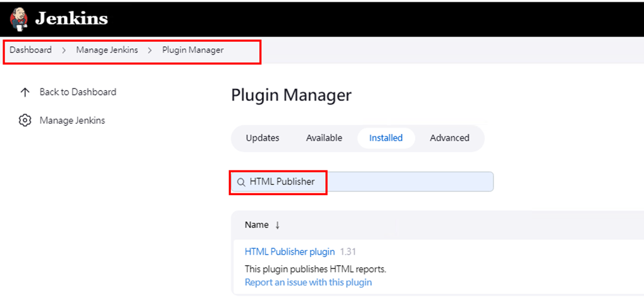The height and width of the screenshot is (307, 644).
Task: Open the Available plugins tab
Action: pos(324,138)
